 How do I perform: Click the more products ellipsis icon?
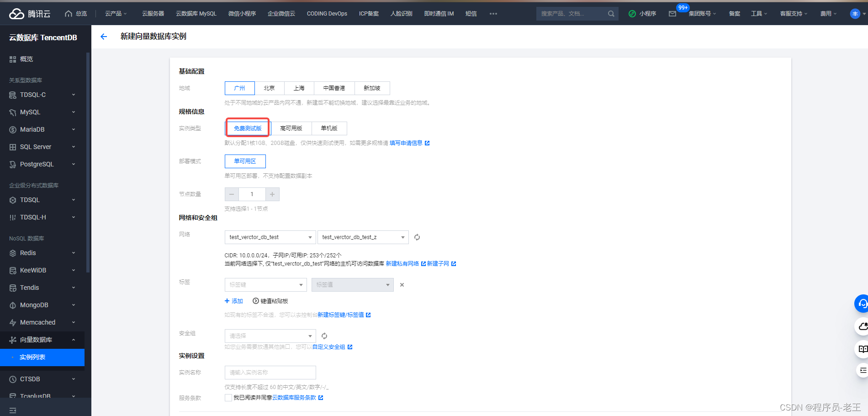(493, 14)
